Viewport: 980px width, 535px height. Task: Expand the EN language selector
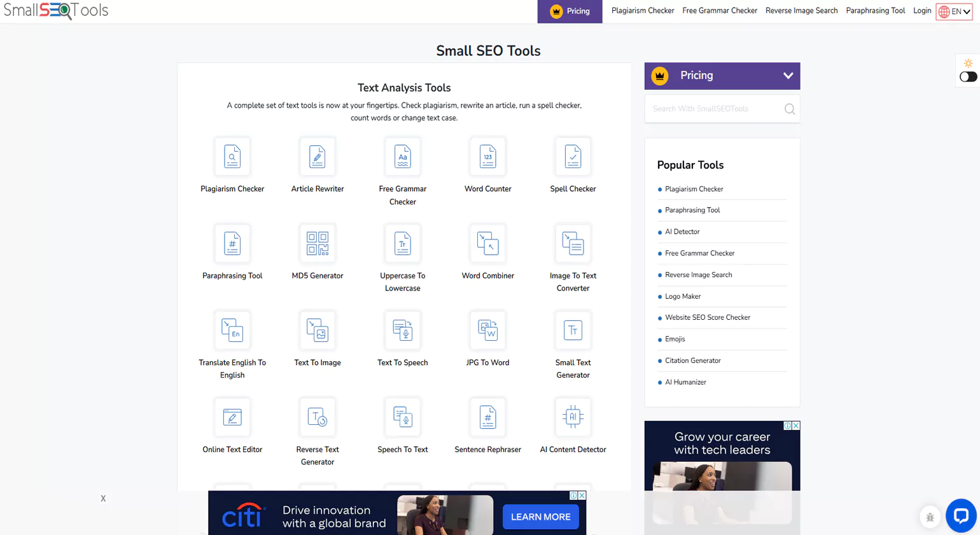coord(953,11)
